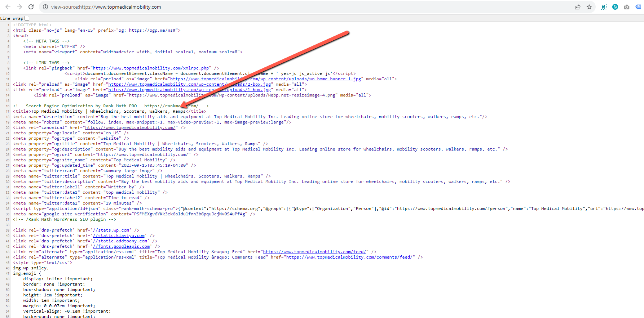Click the meta charset="UTF-8" line
Screen dimensions: 644x318
54,46
